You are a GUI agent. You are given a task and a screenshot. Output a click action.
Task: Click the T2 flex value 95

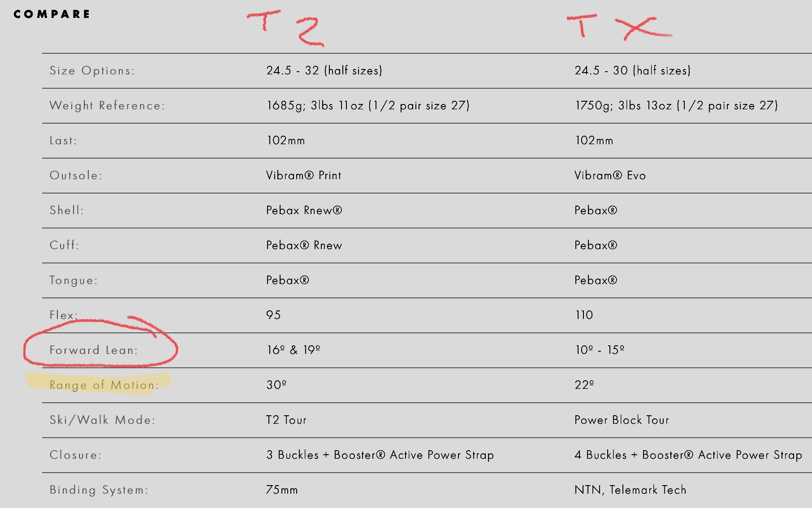[273, 315]
